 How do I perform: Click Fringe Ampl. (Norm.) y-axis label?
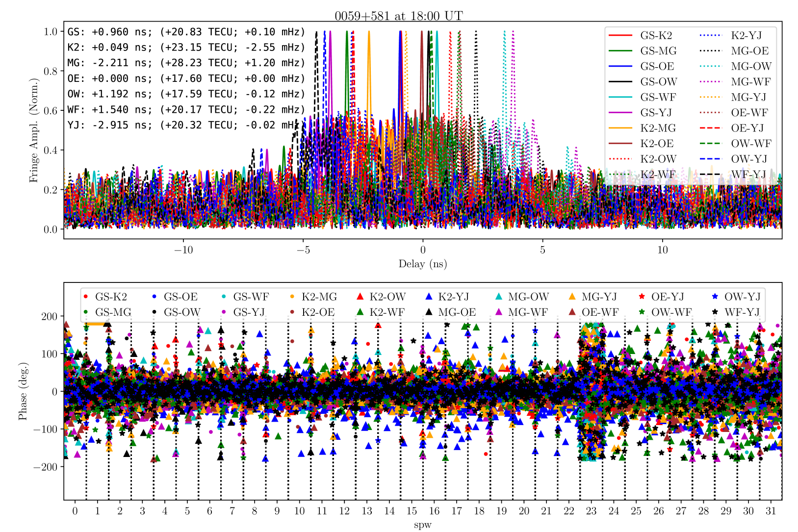click(x=33, y=130)
